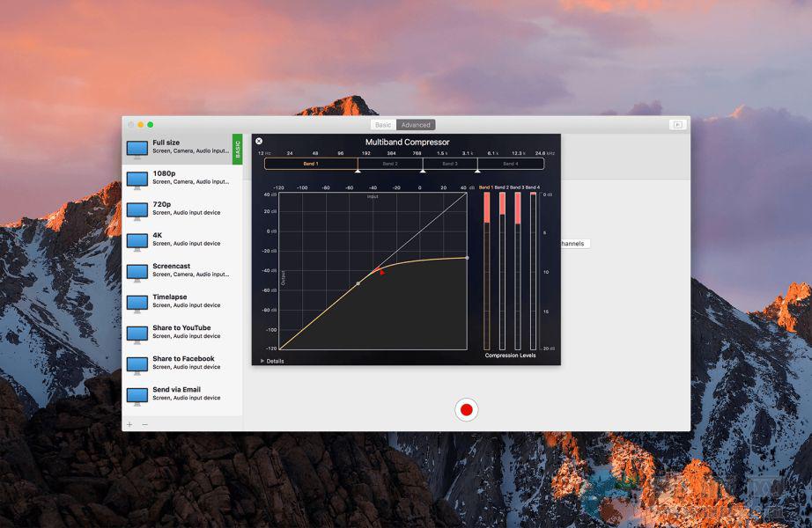This screenshot has width=812, height=528.
Task: Close the Multiband Compressor panel
Action: (259, 141)
